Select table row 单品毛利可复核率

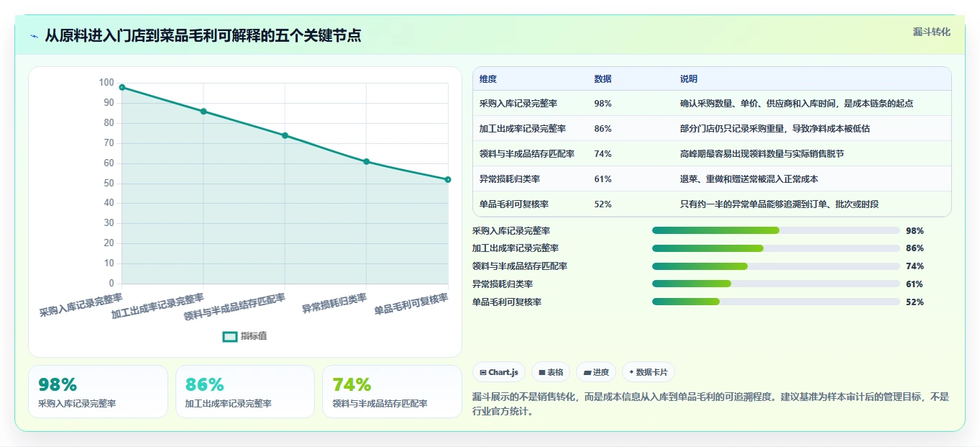(x=712, y=204)
